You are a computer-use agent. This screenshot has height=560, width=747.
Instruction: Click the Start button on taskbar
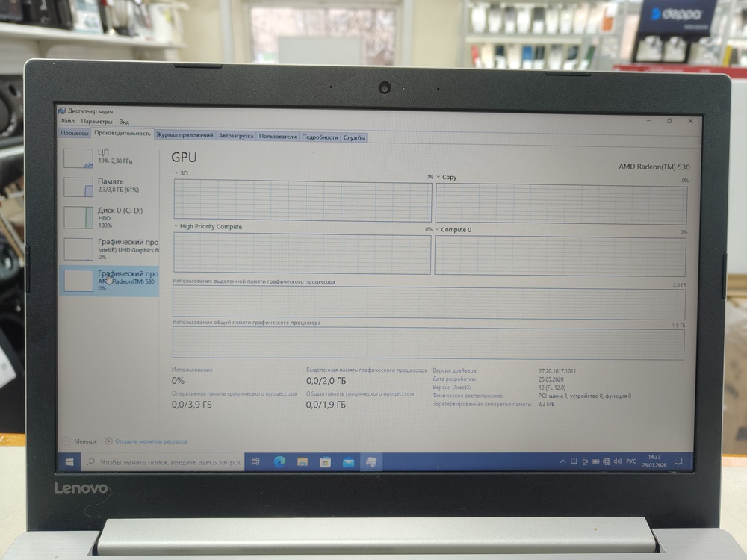click(x=69, y=463)
